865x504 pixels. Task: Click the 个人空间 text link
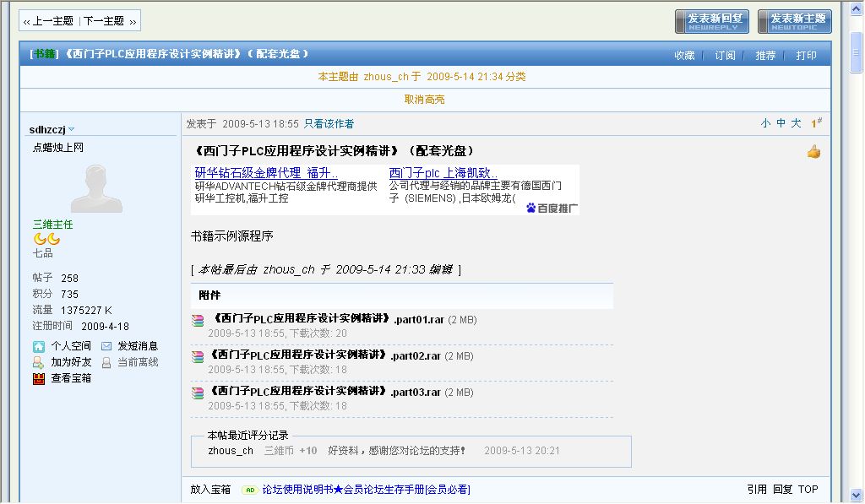71,346
